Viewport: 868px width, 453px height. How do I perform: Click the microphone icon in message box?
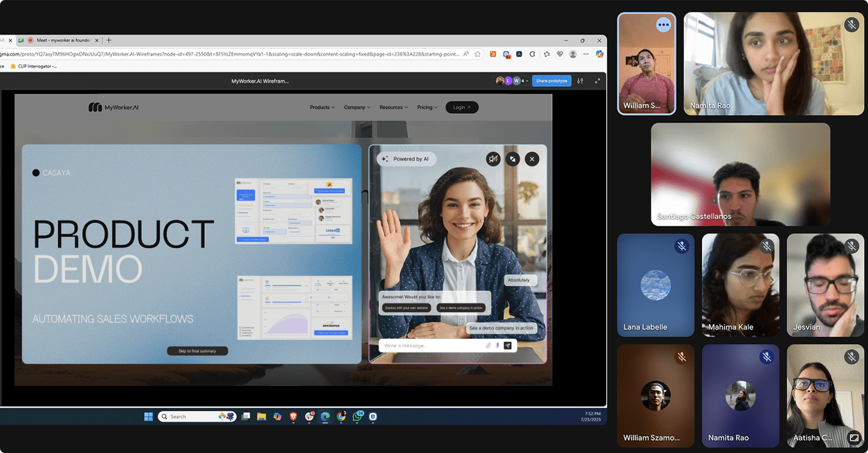(497, 346)
